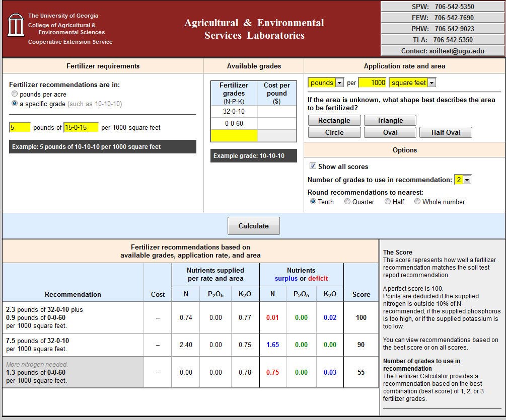Expand the number of grades dropdown
Screen dimensions: 506x420
point(463,180)
